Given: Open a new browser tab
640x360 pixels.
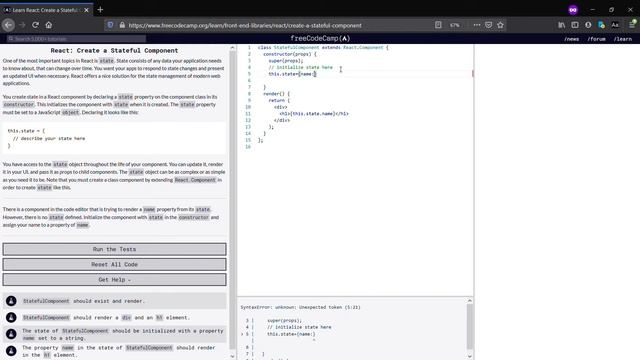Looking at the screenshot, I should pyautogui.click(x=100, y=9).
